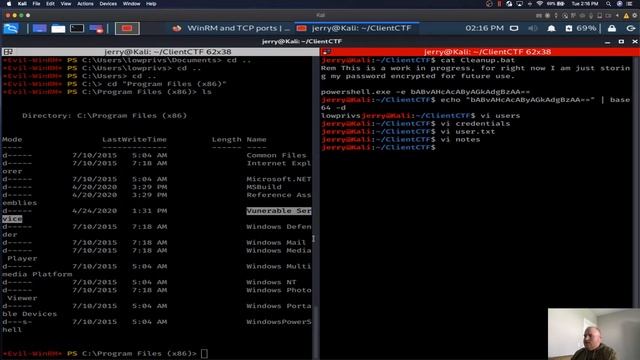640x360 pixels.
Task: Switch to the WinRM and TCP ports browser window
Action: pyautogui.click(x=231, y=28)
